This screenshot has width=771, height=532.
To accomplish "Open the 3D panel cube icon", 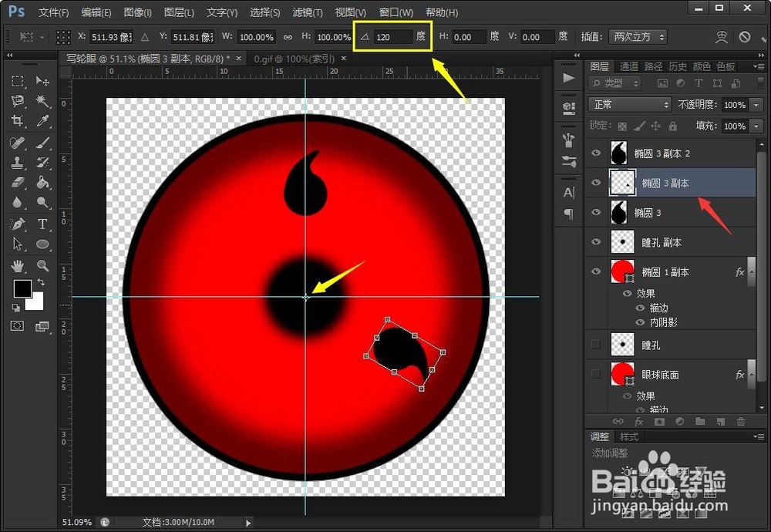I will [568, 108].
